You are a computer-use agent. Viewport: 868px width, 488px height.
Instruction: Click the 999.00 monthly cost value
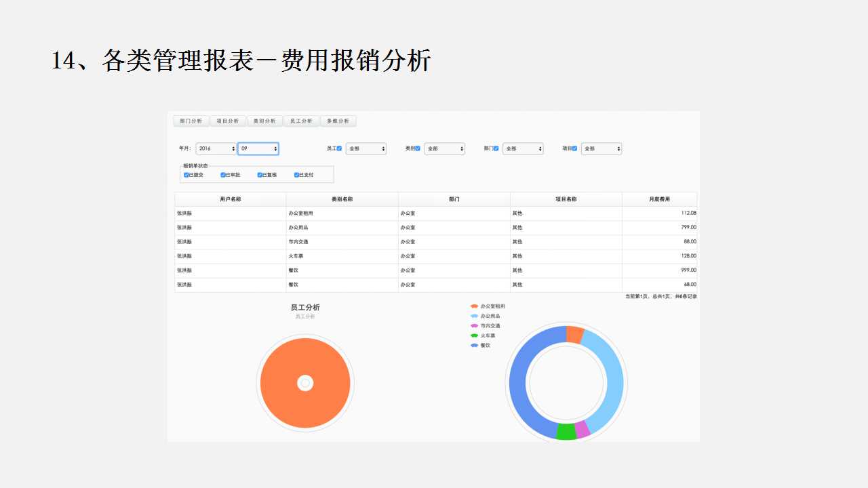pos(688,270)
